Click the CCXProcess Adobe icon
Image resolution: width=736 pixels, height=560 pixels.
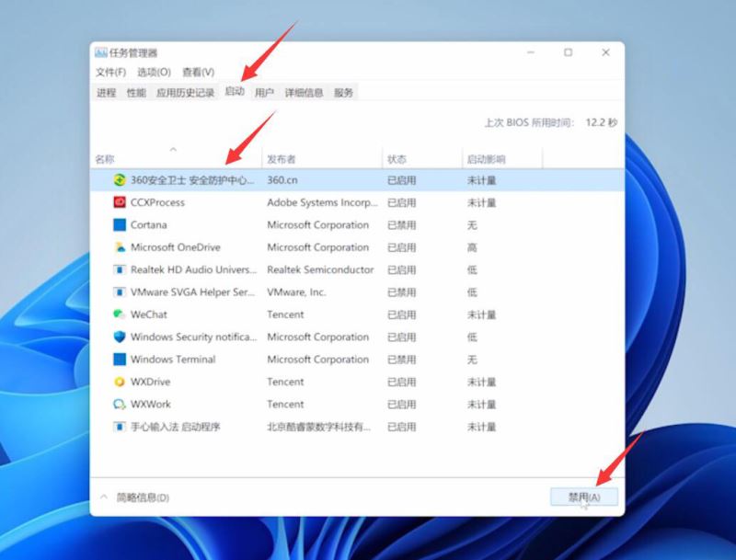[x=119, y=202]
